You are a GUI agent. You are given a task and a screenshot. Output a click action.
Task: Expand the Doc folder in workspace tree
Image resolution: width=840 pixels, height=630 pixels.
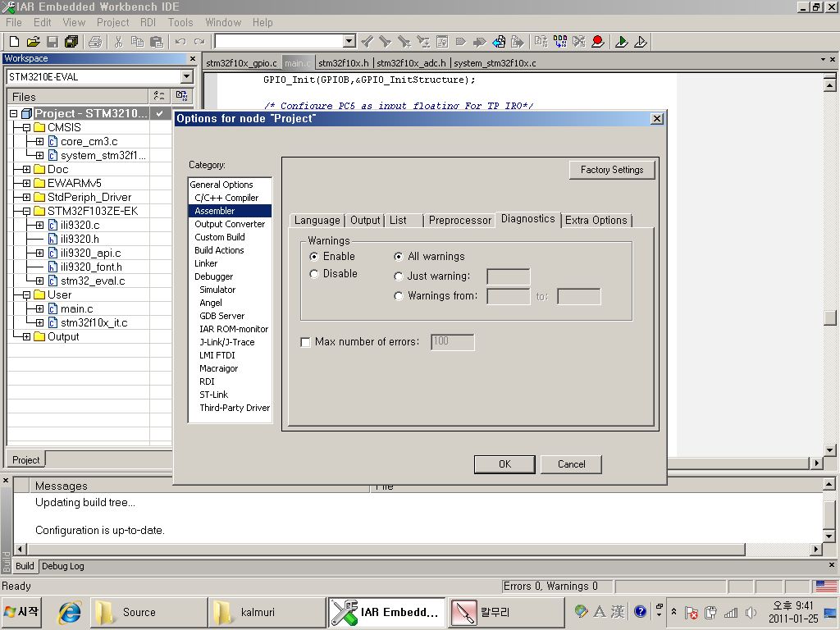(x=26, y=169)
